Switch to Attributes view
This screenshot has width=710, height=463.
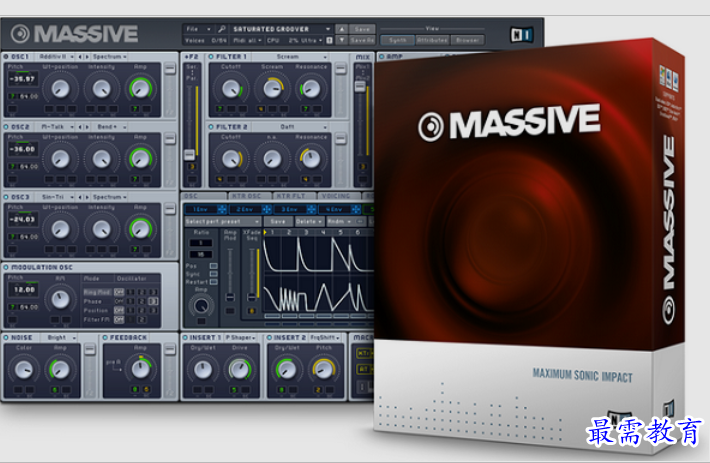[432, 40]
